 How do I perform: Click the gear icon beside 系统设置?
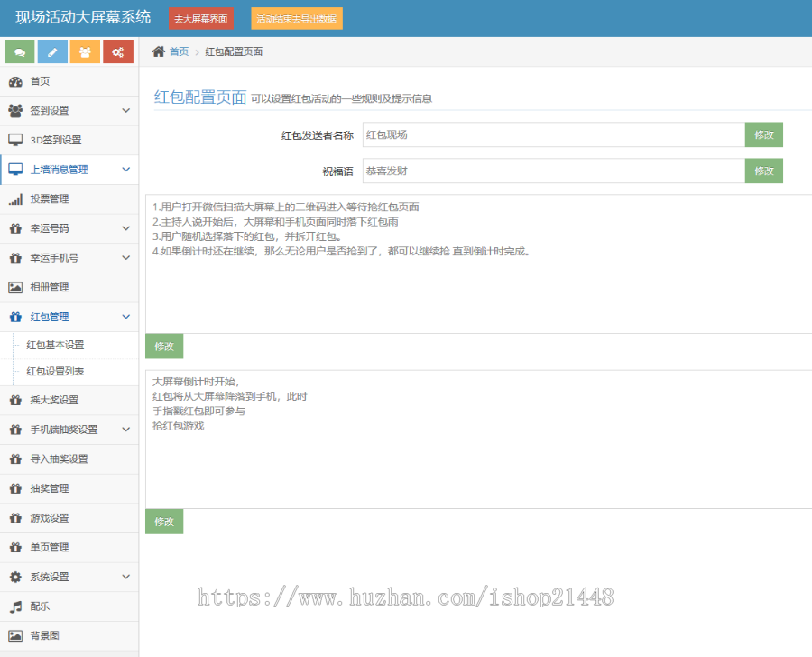tap(15, 578)
